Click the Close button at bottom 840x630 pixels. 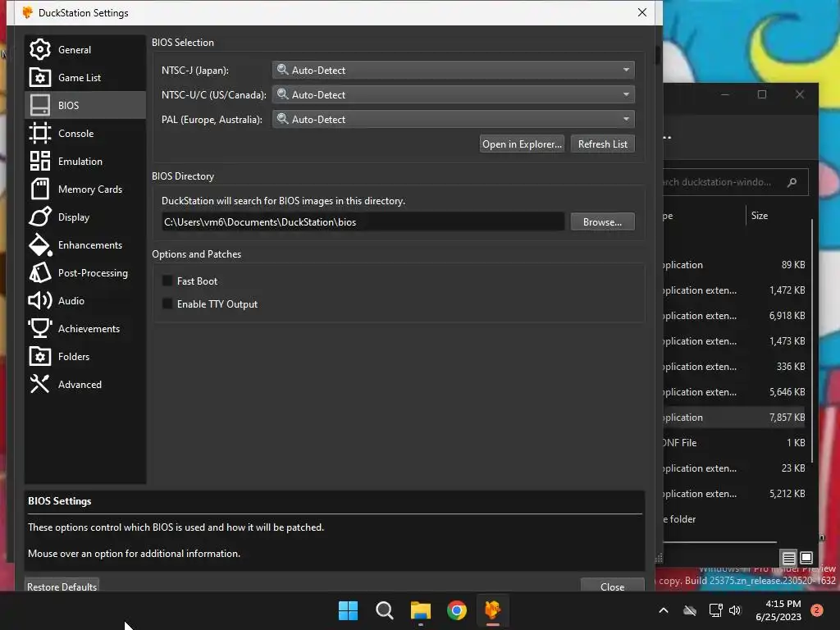(x=612, y=586)
